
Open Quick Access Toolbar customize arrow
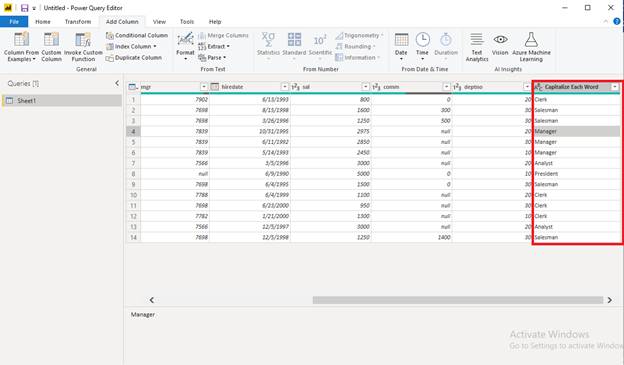coord(34,8)
